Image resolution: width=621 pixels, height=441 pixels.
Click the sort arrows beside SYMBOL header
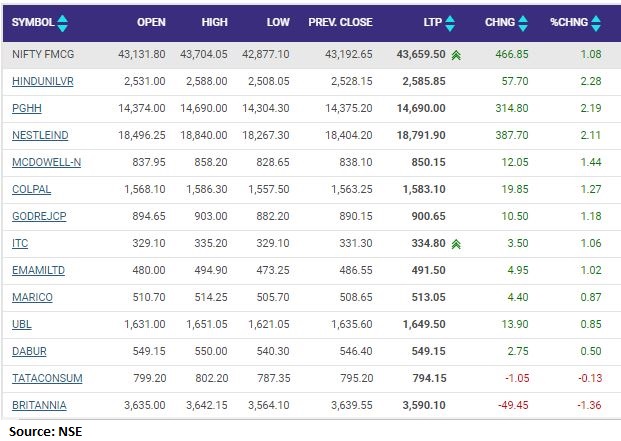63,21
